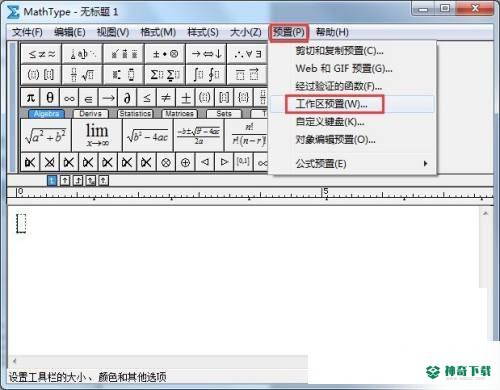The height and width of the screenshot is (390, 500).
Task: Open the operator symbols palette (±•⊗)
Action: point(165,54)
